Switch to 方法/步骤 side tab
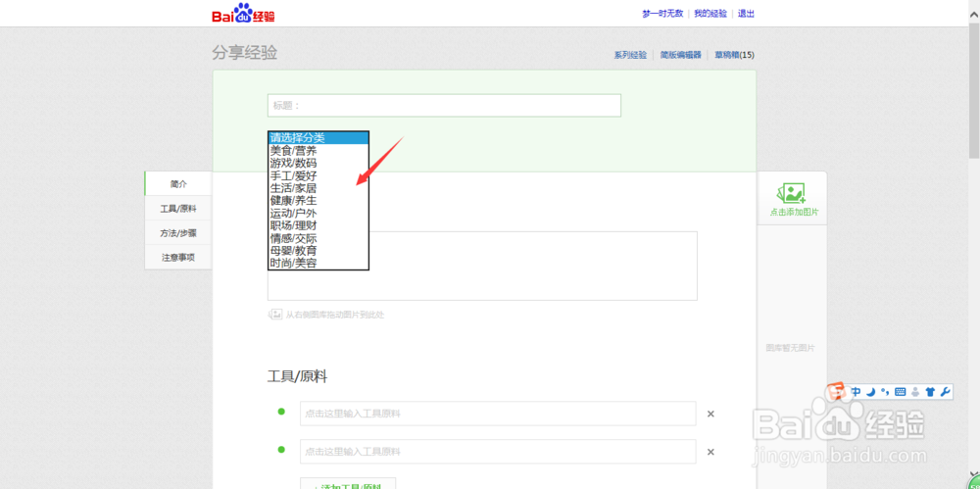980x489 pixels. click(x=178, y=232)
